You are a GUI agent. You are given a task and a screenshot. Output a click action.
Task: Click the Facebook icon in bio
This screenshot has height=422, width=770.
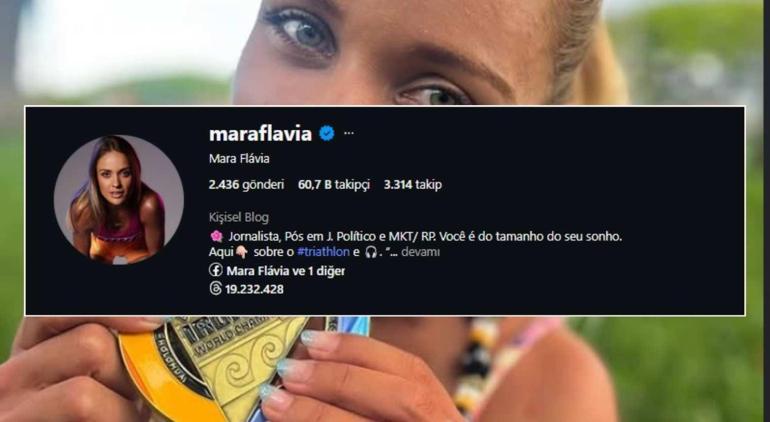pyautogui.click(x=216, y=270)
